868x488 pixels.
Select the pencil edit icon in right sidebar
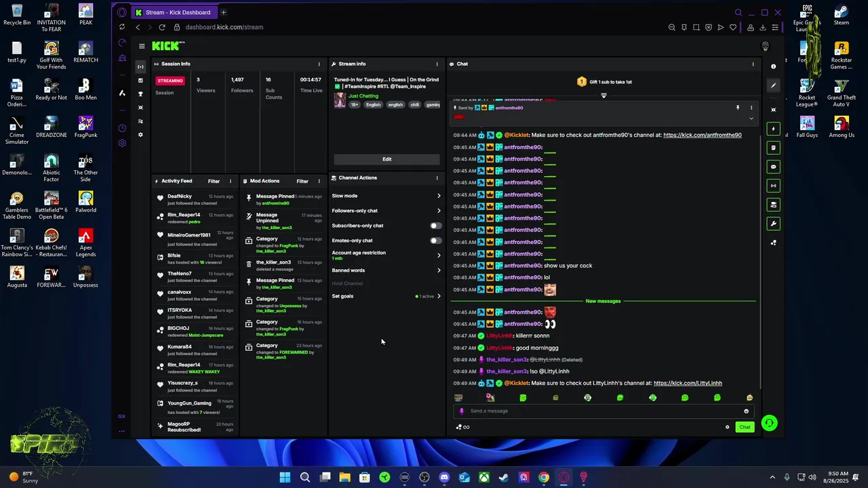click(x=773, y=85)
